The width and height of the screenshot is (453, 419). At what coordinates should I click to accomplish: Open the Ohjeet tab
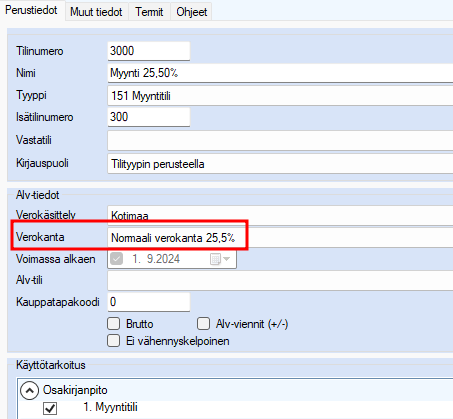[x=192, y=12]
